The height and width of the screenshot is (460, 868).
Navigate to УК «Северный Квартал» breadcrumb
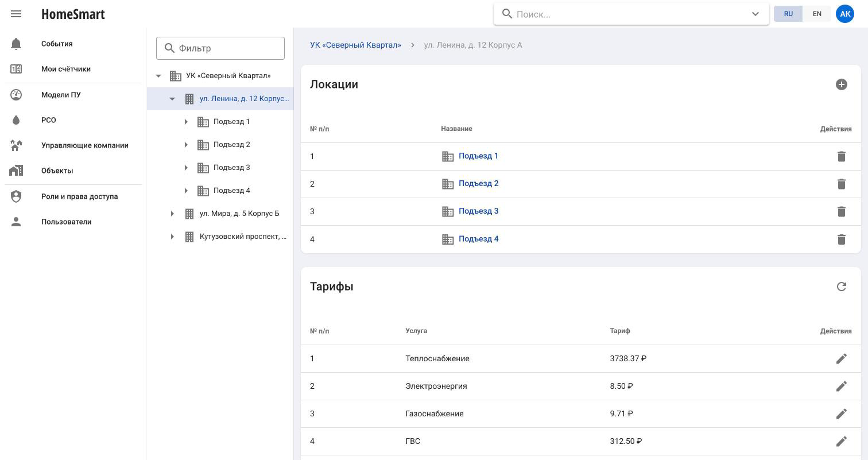point(355,45)
